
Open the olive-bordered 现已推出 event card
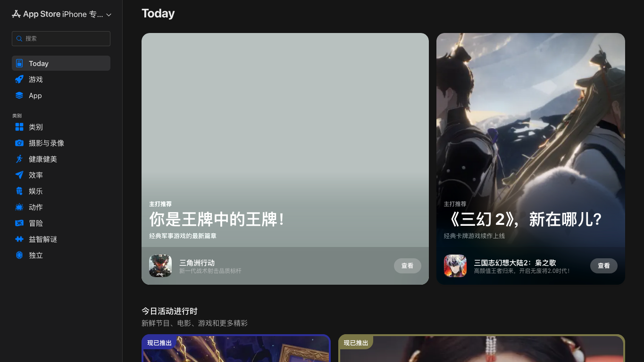click(482, 348)
